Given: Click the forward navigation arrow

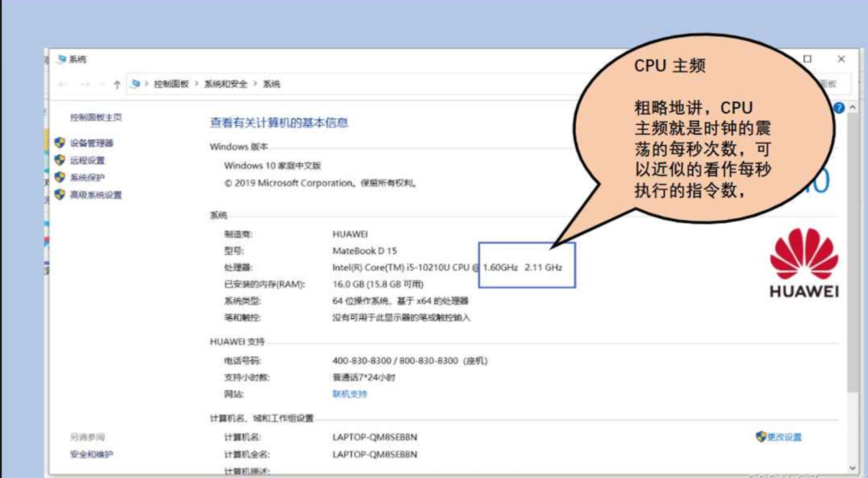Looking at the screenshot, I should (85, 85).
